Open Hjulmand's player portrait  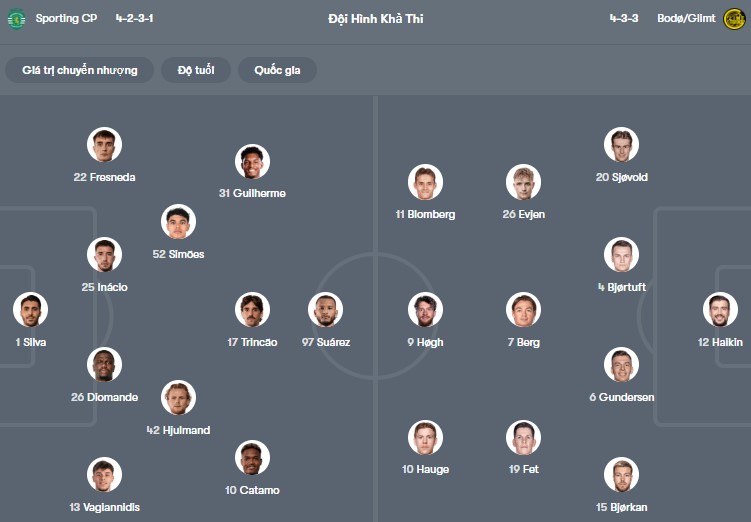tap(178, 398)
